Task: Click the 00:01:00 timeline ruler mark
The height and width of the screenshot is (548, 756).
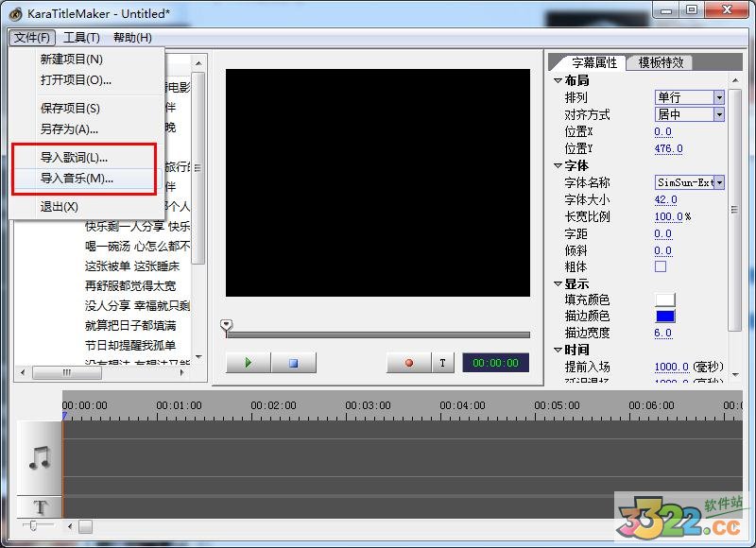Action: tap(179, 406)
